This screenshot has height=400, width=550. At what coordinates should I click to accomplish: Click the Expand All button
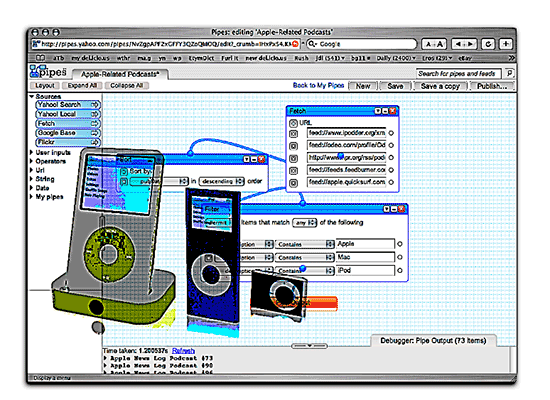click(82, 86)
